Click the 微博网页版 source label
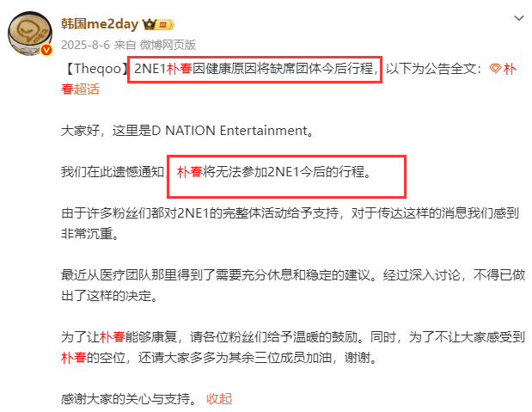This screenshot has width=532, height=412. coord(168,45)
